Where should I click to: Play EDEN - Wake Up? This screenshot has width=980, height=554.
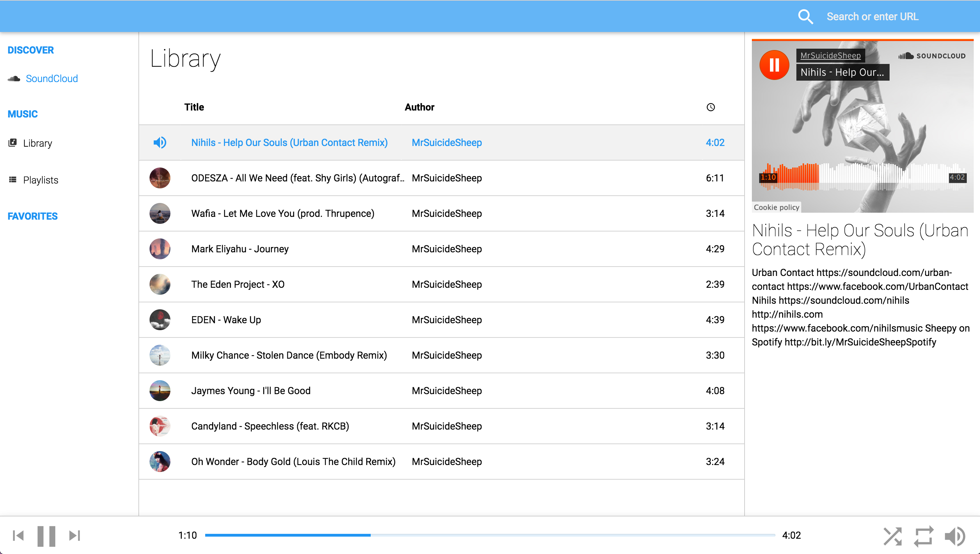[226, 319]
